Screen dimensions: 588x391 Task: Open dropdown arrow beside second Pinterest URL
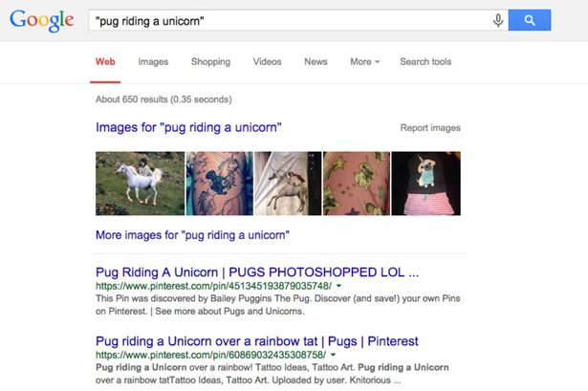pyautogui.click(x=333, y=355)
